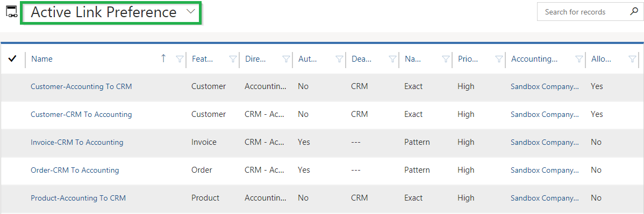The width and height of the screenshot is (644, 214).
Task: Open Sandbox Company link in Order row
Action: 545,170
